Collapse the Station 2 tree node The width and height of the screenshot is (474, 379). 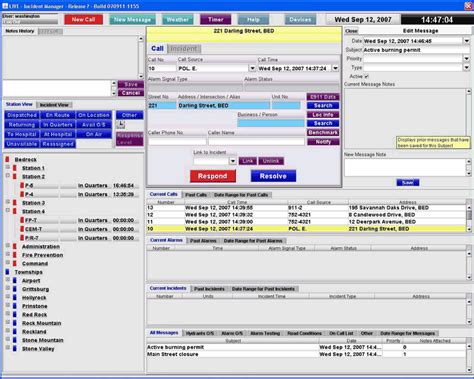[x=8, y=176]
